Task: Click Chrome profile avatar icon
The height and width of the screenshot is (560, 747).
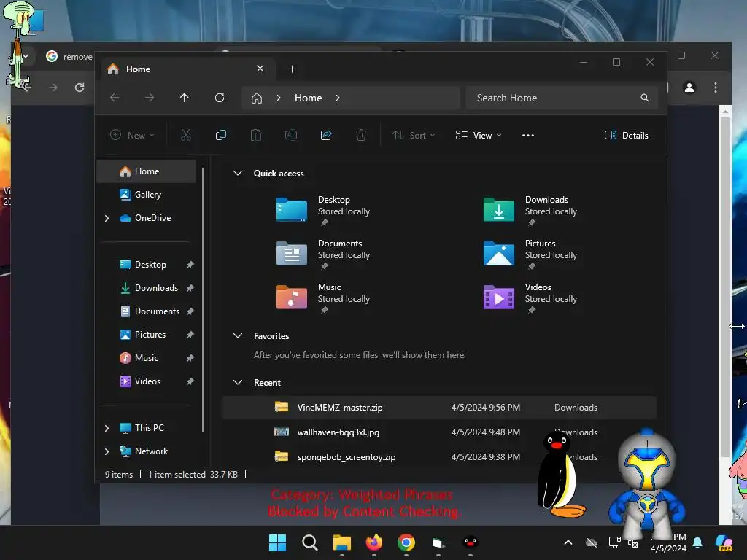Action: (x=689, y=87)
